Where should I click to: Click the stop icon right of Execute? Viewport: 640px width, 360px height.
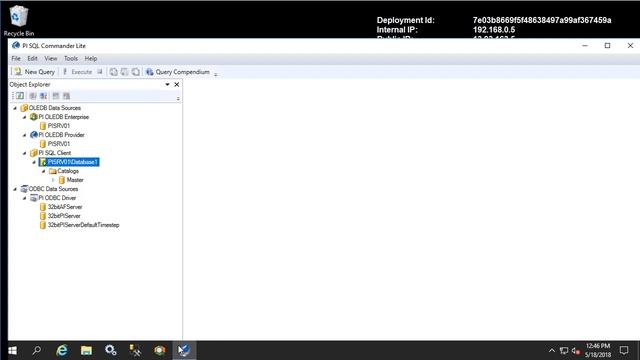pos(100,72)
